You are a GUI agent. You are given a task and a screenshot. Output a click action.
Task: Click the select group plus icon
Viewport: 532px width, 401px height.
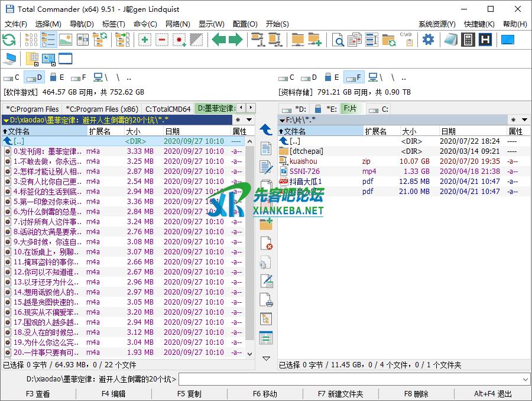point(145,40)
